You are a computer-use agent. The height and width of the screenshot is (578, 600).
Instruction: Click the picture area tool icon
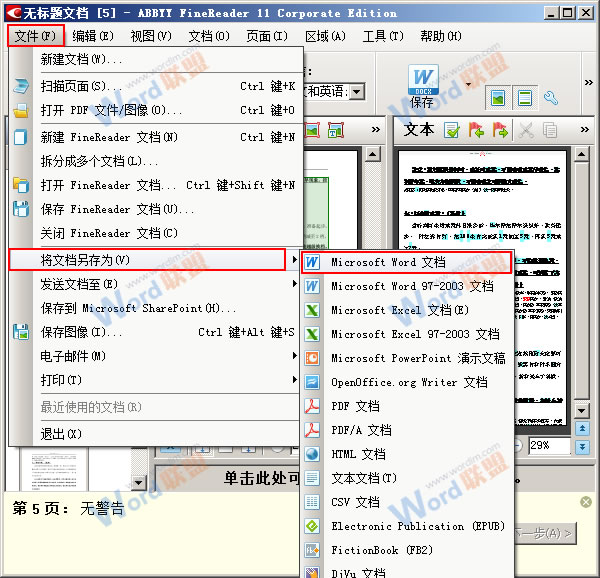312,130
